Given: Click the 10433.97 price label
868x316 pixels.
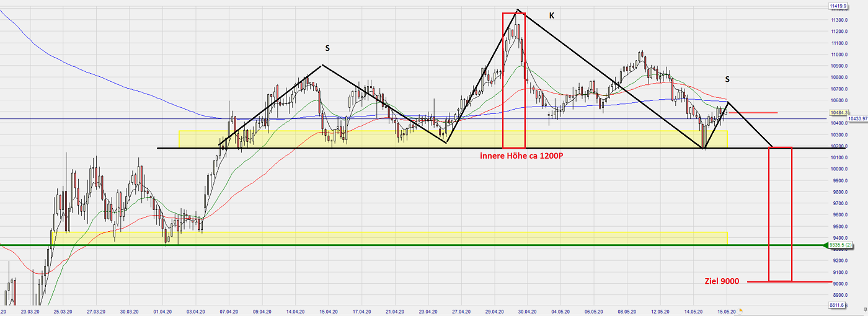Looking at the screenshot, I should [857, 119].
